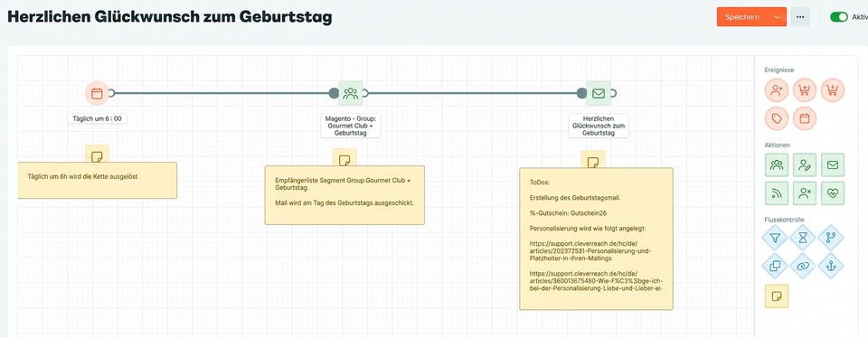Viewport: 868px width, 338px height.
Task: Click the Magento group node on canvas
Action: [351, 93]
